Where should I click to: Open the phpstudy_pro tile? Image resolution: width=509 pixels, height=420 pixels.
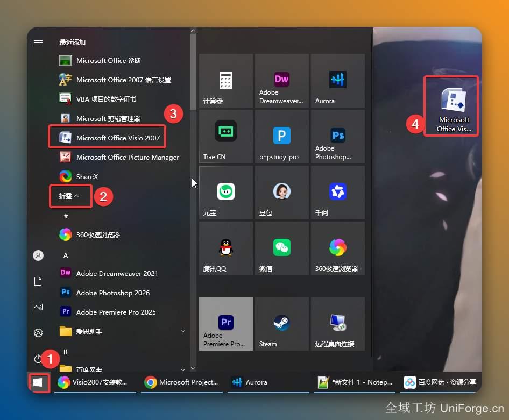(x=282, y=137)
